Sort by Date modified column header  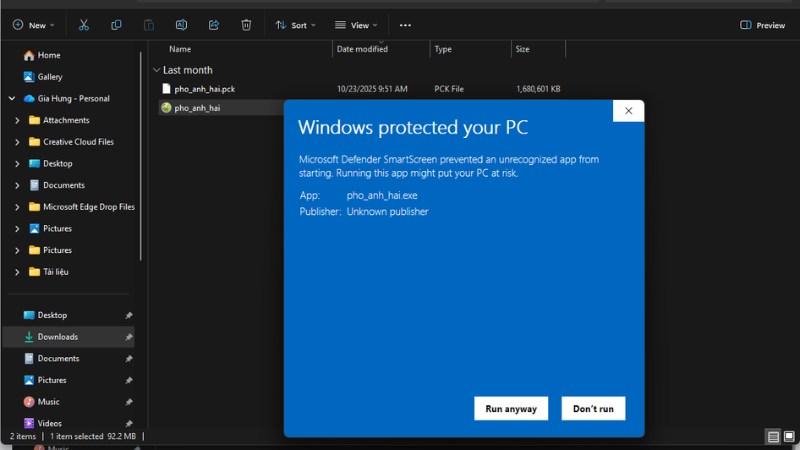tap(362, 49)
